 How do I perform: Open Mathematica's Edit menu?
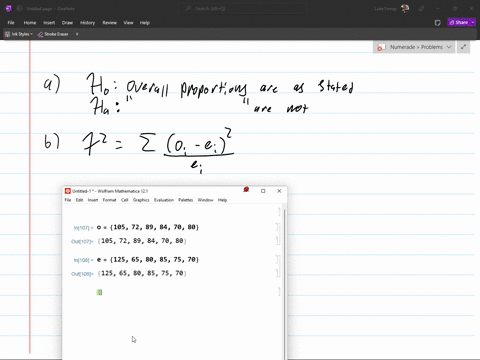pyautogui.click(x=79, y=200)
